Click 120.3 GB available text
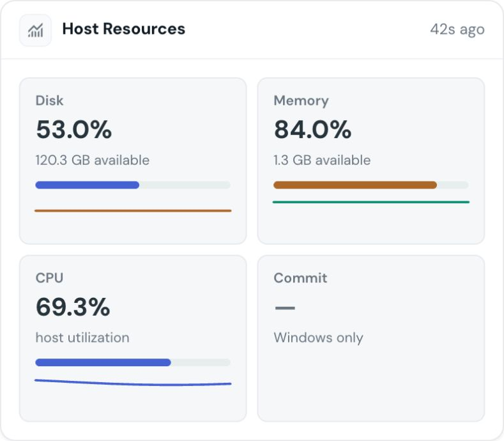 (x=93, y=160)
